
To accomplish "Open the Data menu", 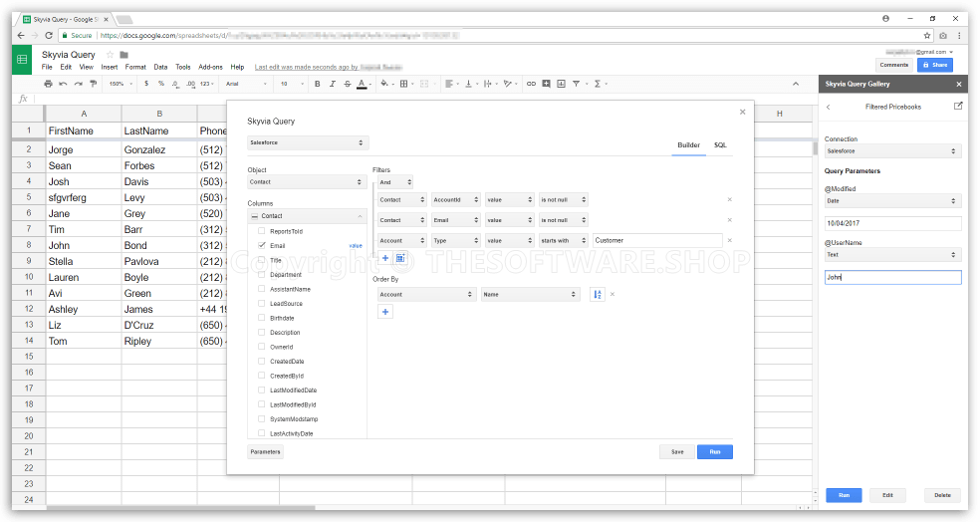I will 160,67.
